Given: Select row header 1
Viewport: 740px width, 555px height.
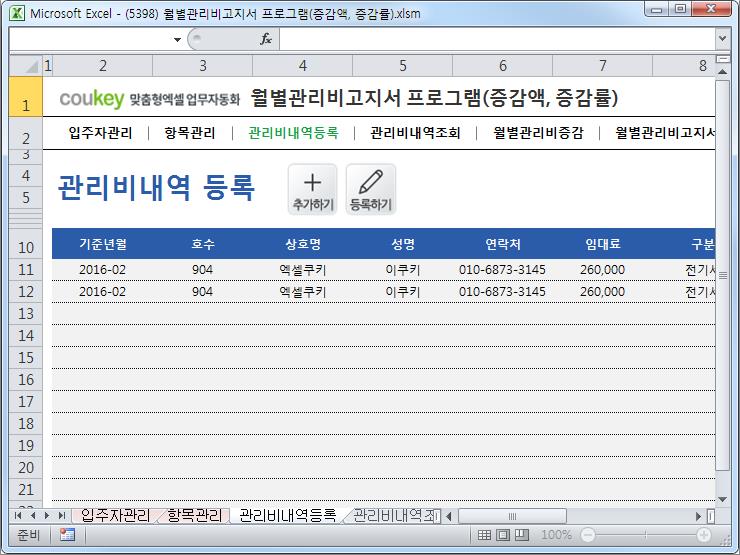Looking at the screenshot, I should (26, 97).
